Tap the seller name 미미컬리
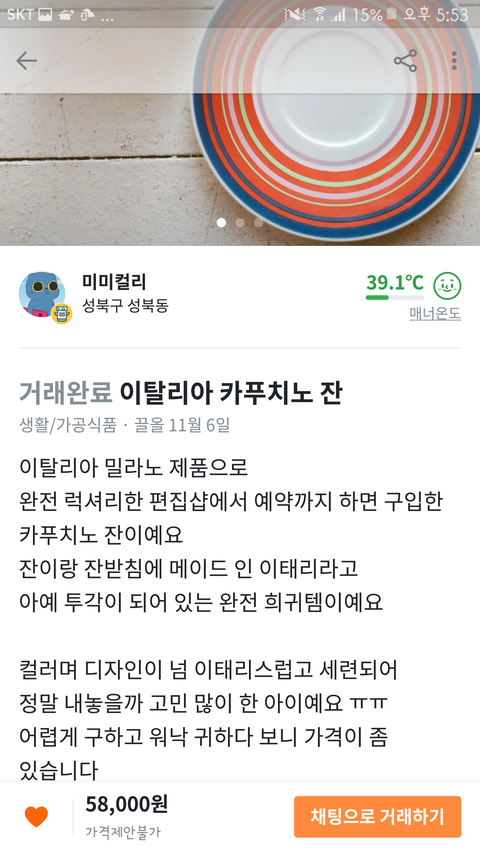 [114, 282]
